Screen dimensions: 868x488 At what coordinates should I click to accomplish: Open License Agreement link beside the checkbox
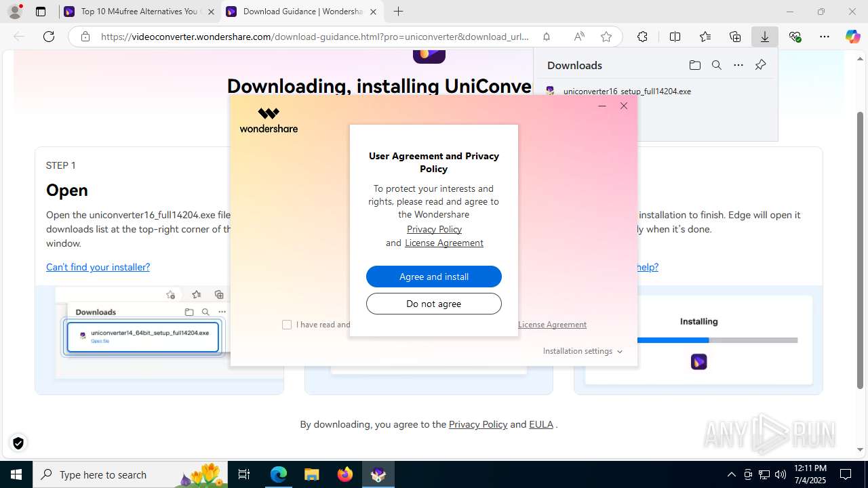coord(552,325)
